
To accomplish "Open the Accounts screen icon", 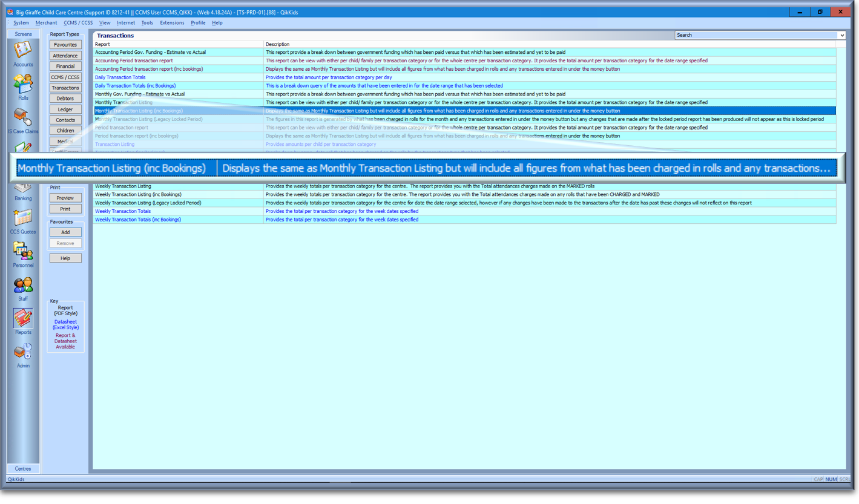I will (x=23, y=51).
